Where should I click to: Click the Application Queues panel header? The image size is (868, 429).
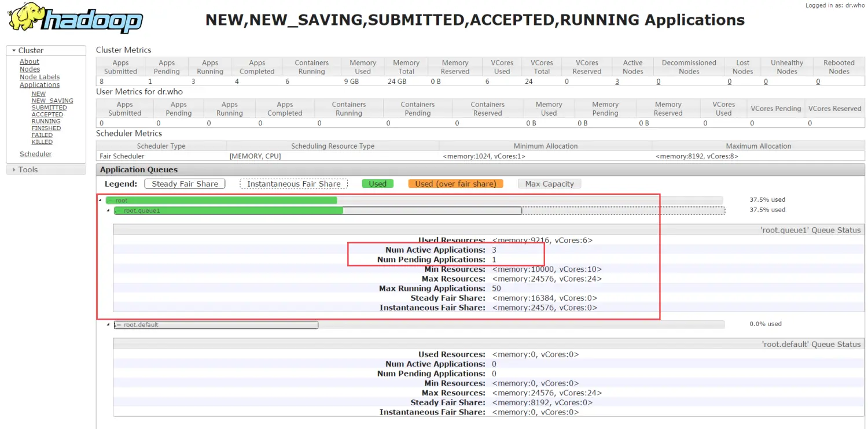point(480,169)
